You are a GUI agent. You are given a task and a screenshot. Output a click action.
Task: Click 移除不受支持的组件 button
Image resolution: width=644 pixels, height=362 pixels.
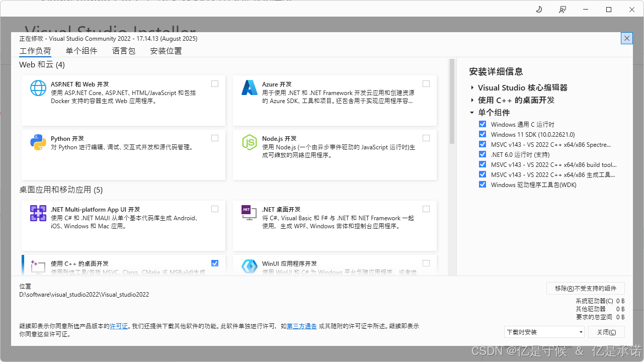(586, 288)
